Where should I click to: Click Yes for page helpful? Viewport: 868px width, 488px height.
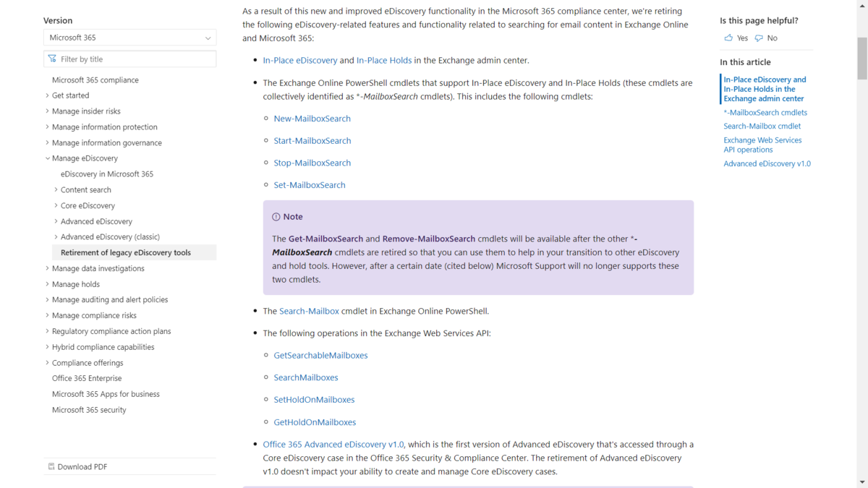(736, 38)
